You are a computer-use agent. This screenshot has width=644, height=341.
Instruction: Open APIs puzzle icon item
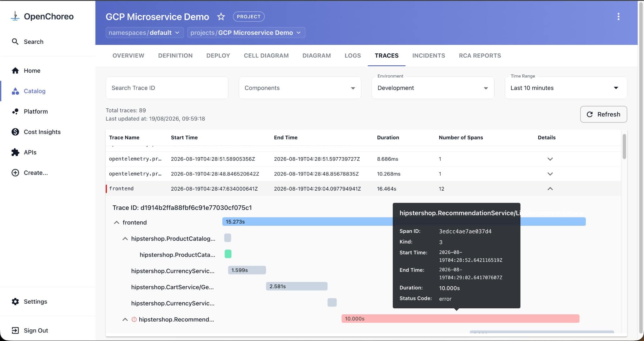tap(15, 152)
